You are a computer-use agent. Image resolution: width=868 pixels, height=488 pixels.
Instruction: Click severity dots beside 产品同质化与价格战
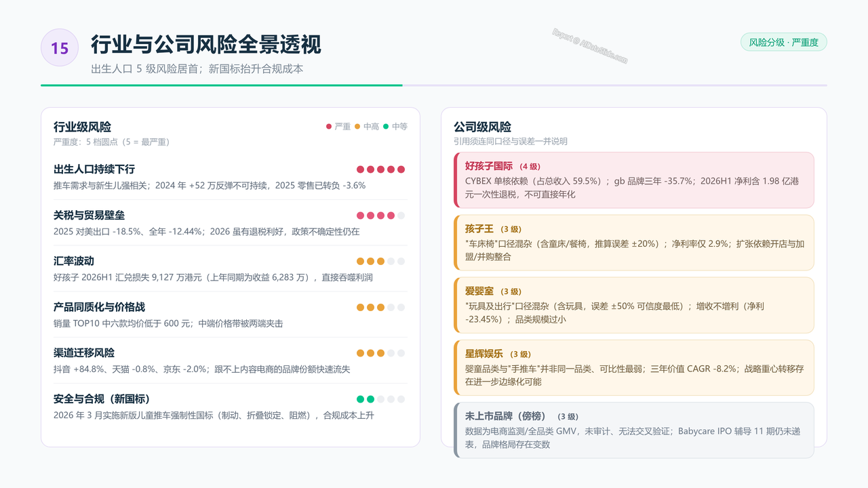pos(381,307)
